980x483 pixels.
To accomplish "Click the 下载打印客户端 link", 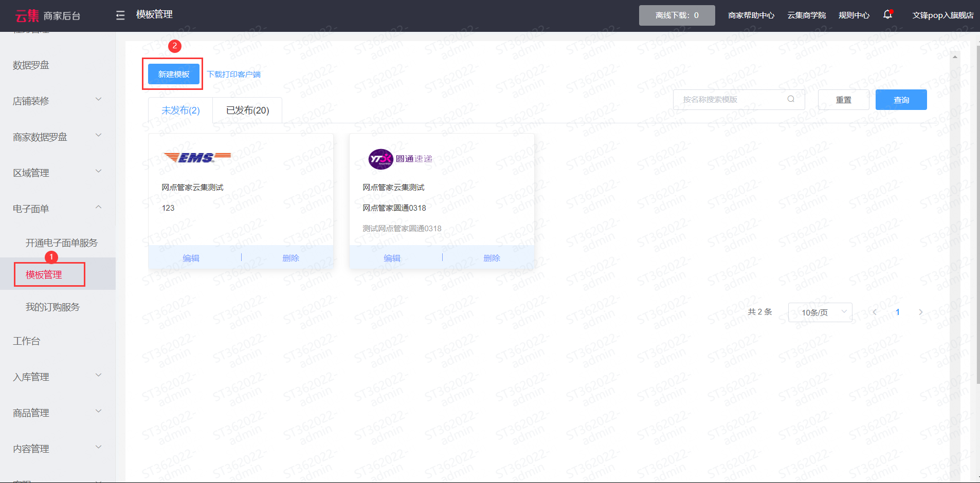I will coord(234,75).
